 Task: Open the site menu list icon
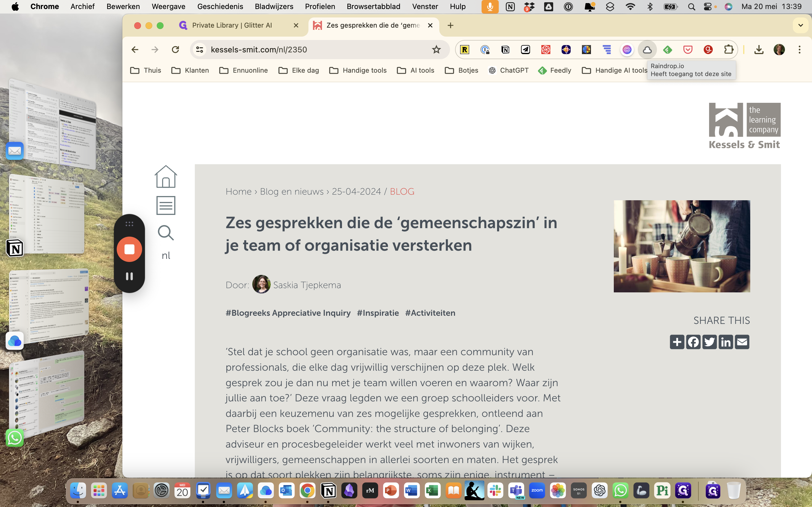click(x=166, y=205)
